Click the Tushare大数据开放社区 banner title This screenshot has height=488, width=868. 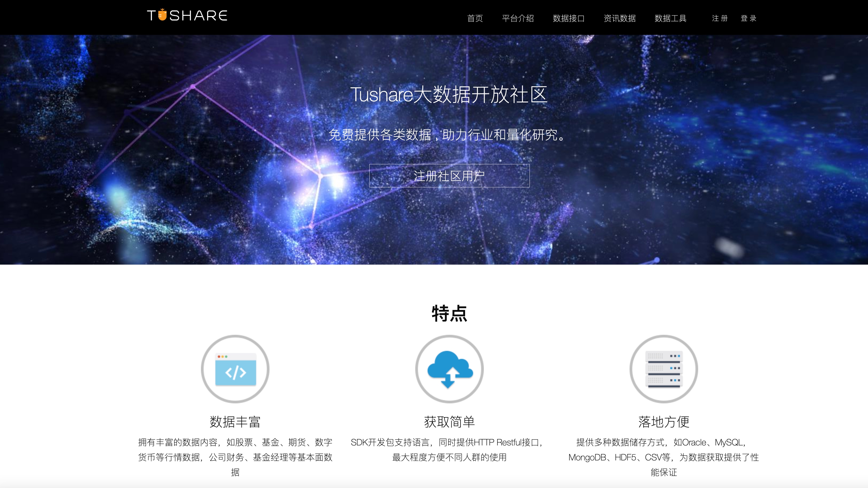pyautogui.click(x=449, y=94)
